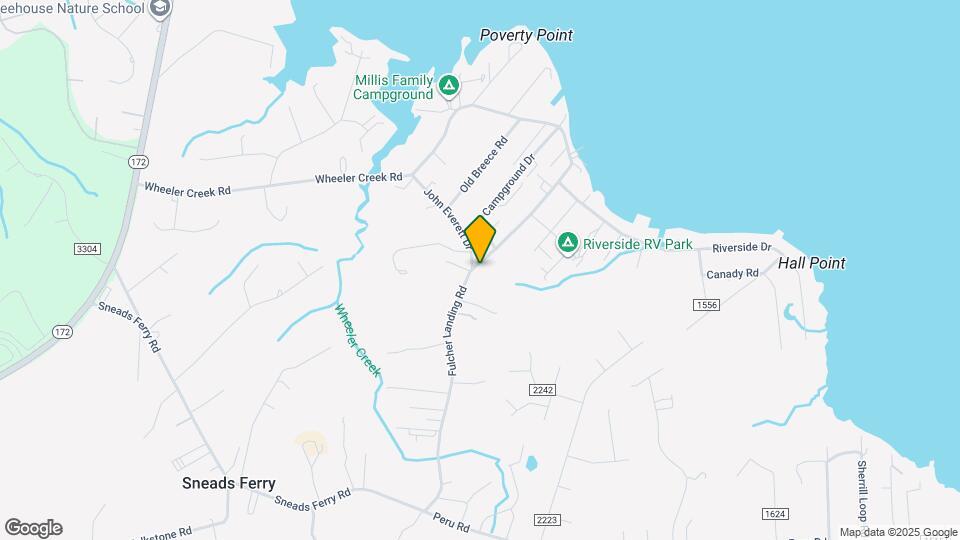
Task: Click the Millis Family Campground tent icon
Action: (x=449, y=86)
